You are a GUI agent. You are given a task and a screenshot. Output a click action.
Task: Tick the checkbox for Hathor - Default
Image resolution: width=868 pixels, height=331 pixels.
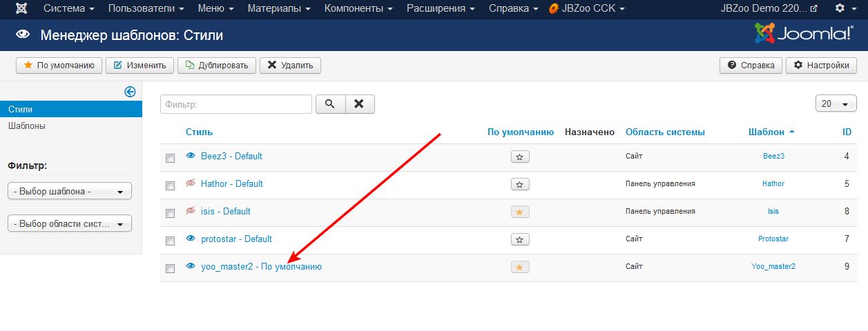click(x=171, y=186)
